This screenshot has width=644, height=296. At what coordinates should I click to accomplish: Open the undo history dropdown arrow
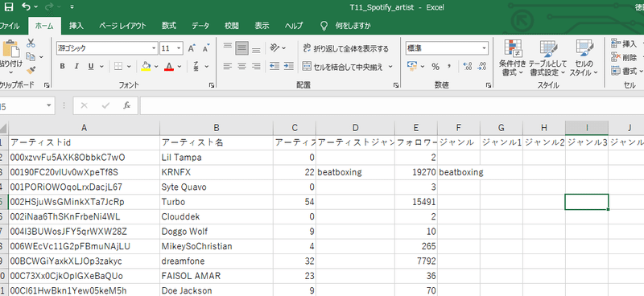(35, 7)
